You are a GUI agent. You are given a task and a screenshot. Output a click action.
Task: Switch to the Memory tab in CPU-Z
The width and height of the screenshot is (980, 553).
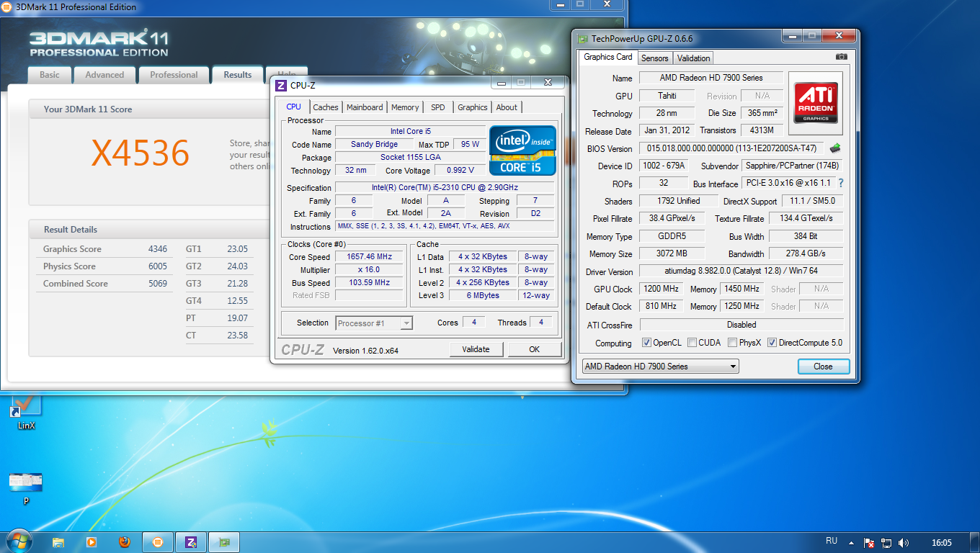[405, 107]
